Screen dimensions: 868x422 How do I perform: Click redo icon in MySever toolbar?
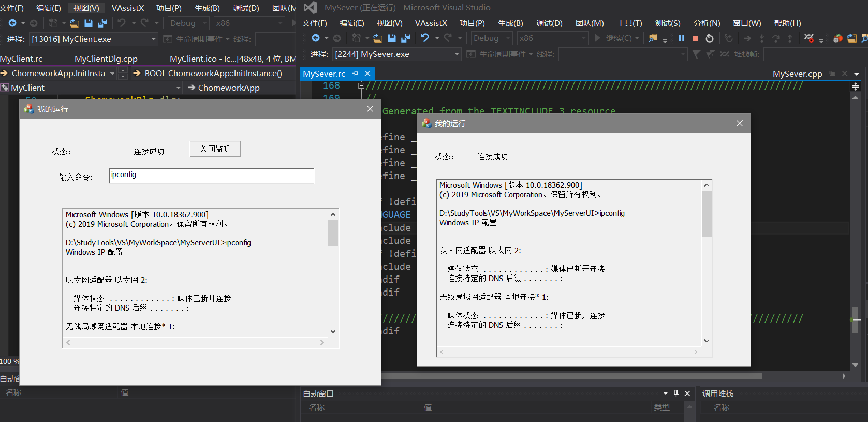(448, 38)
